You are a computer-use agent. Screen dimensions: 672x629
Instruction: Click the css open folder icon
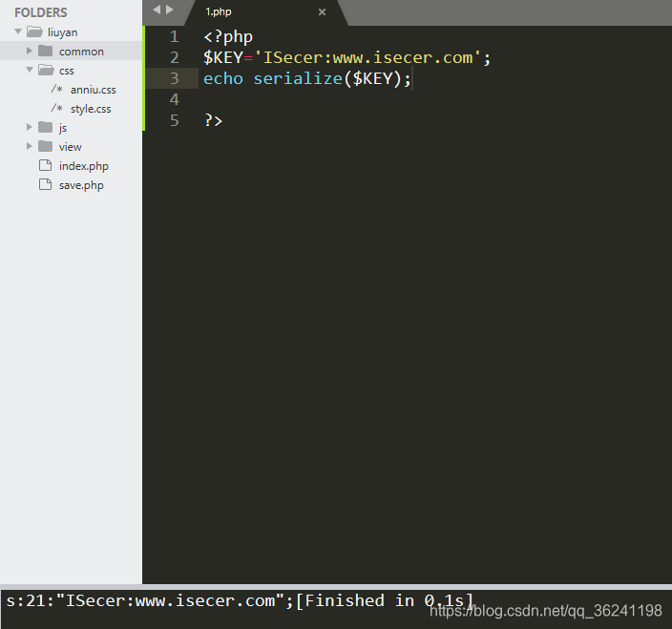click(46, 70)
